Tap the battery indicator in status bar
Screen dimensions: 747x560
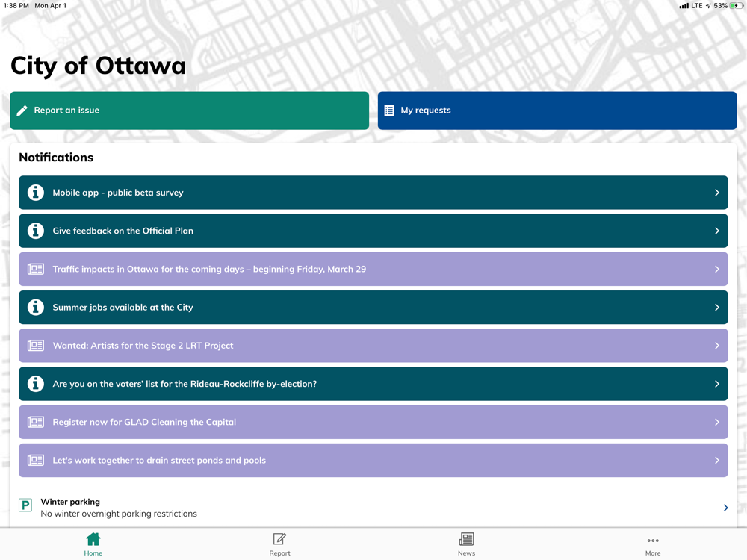point(736,6)
